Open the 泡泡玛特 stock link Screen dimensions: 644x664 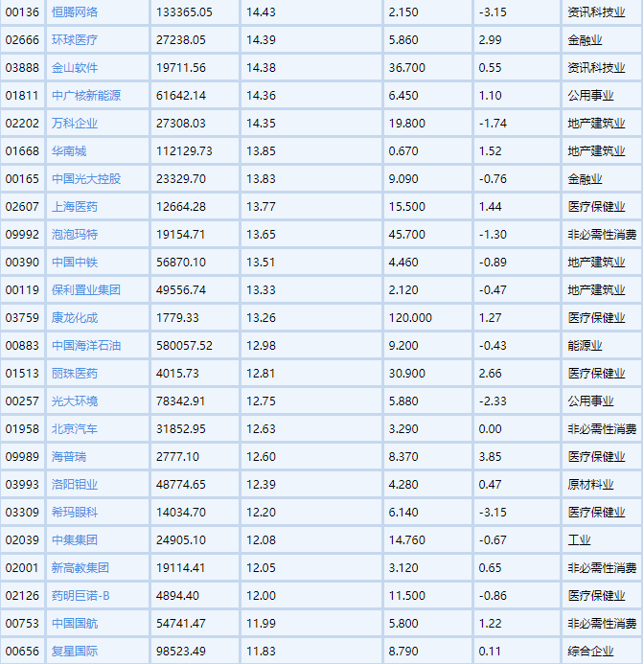tap(75, 235)
